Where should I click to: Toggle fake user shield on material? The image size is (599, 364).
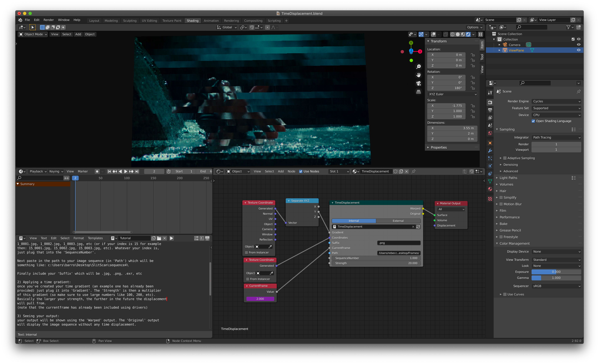point(395,171)
